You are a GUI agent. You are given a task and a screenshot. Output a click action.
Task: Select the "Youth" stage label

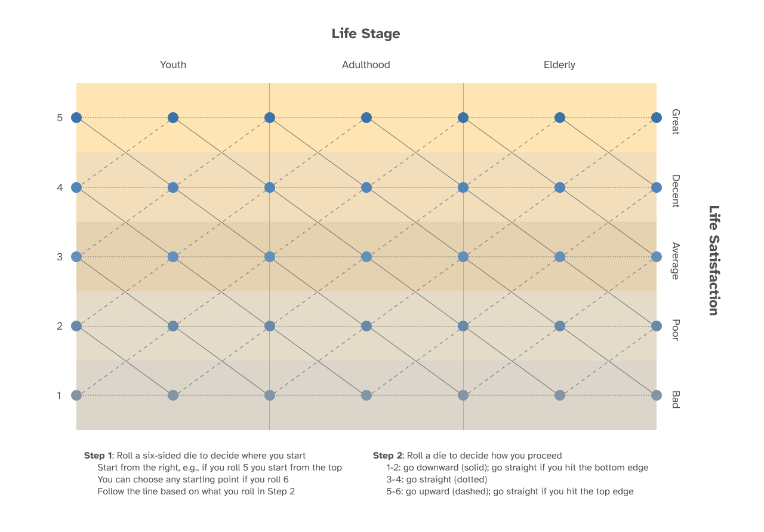[x=173, y=64]
